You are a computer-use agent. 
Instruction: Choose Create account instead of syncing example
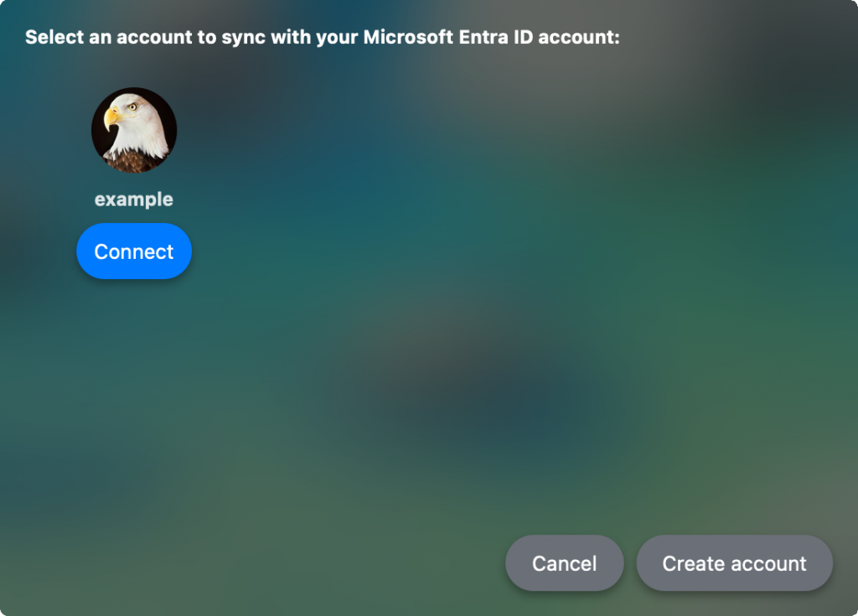tap(734, 563)
